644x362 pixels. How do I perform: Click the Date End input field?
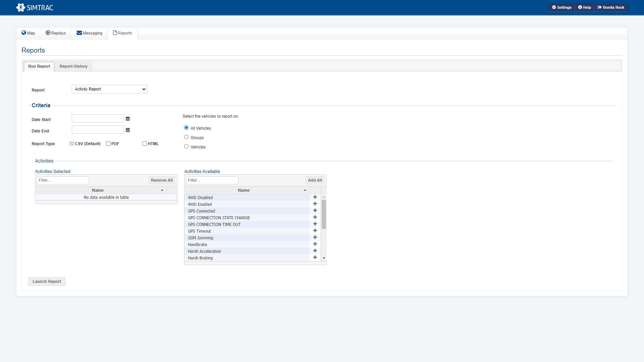tap(98, 130)
